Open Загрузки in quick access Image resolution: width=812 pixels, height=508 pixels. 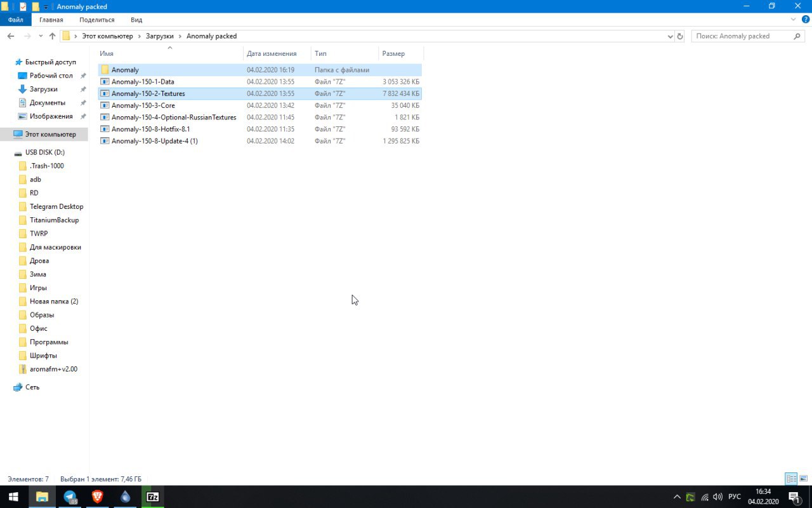[x=44, y=90]
